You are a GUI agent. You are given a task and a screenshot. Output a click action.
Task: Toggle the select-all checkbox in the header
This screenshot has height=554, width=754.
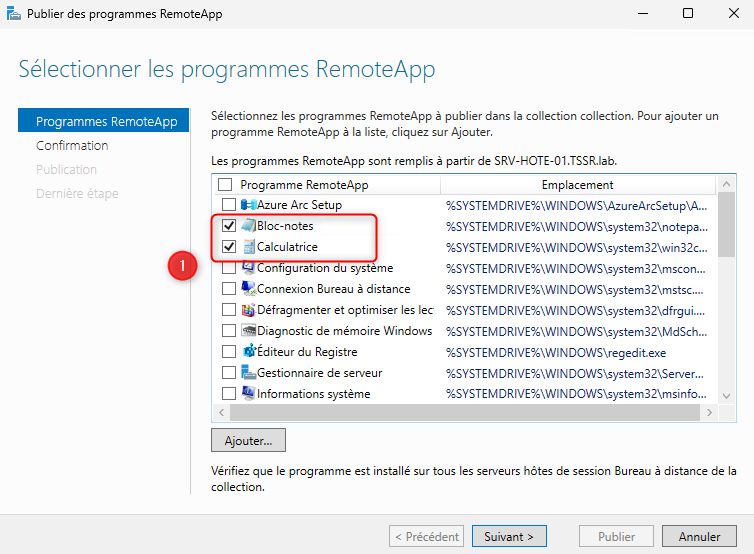225,185
